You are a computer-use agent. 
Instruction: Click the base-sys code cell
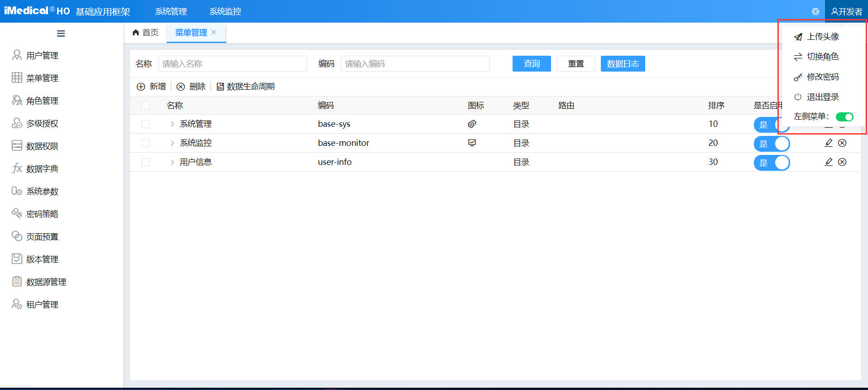(334, 124)
